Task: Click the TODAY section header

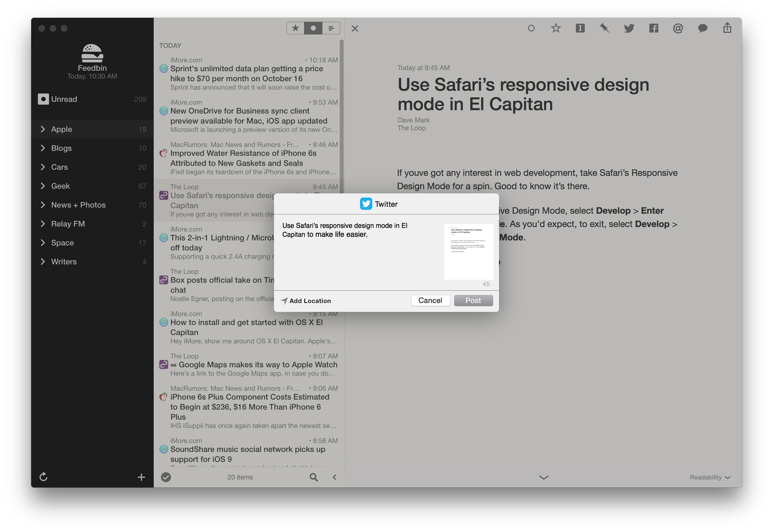Action: 170,45
